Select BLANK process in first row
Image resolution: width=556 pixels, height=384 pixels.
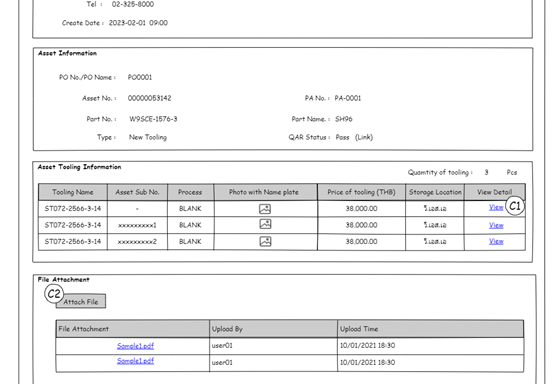coord(190,208)
